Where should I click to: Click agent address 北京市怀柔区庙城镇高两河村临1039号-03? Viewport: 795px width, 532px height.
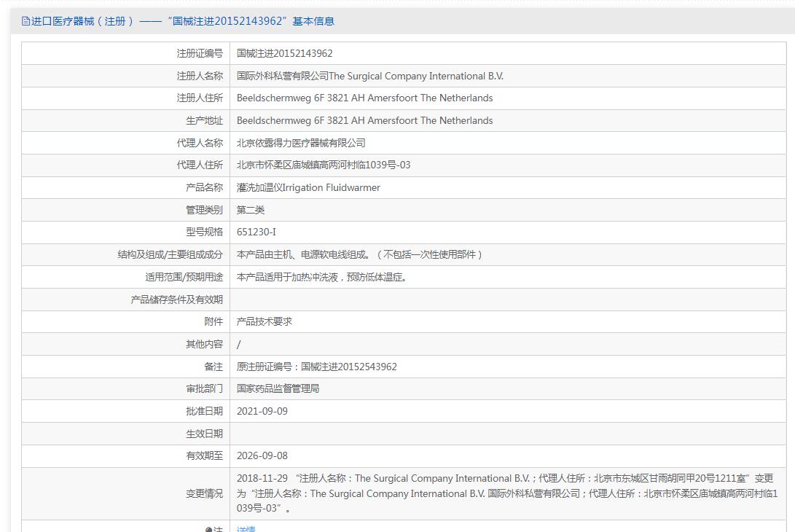(324, 165)
